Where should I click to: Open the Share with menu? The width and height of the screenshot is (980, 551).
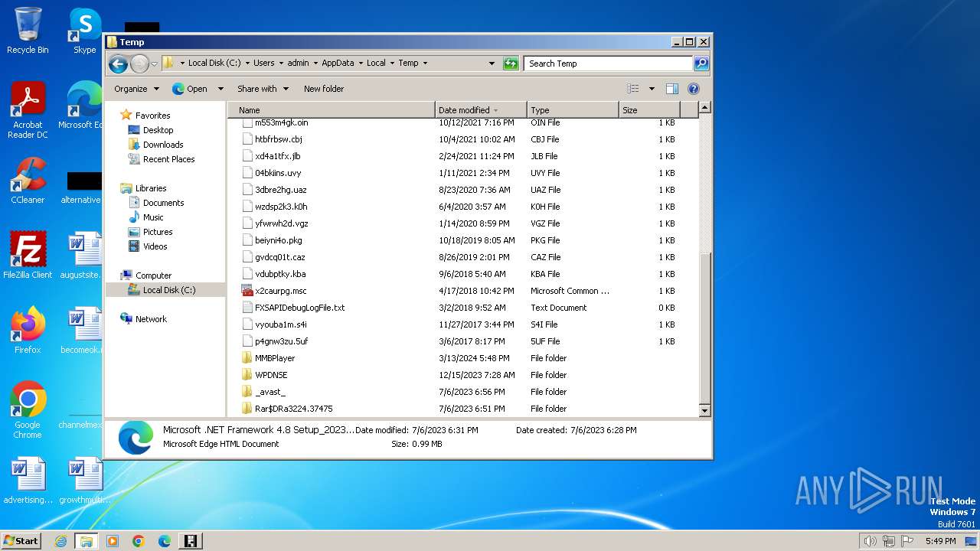tap(263, 89)
